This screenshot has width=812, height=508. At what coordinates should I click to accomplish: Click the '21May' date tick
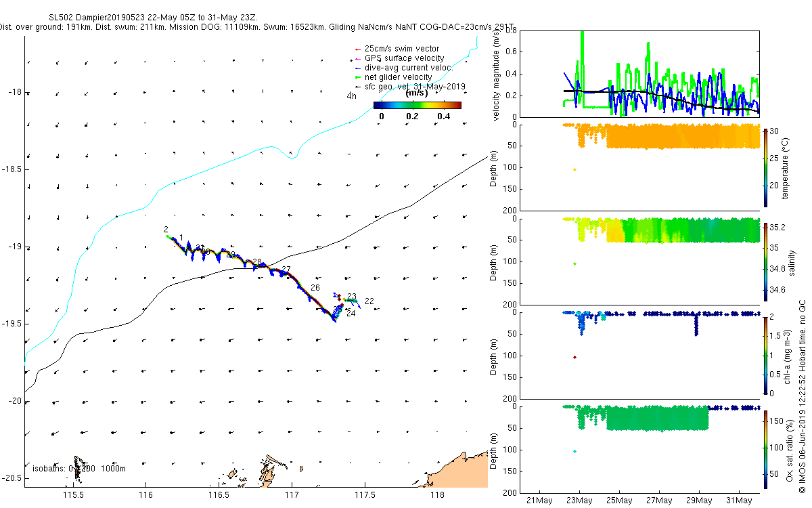coord(539,501)
